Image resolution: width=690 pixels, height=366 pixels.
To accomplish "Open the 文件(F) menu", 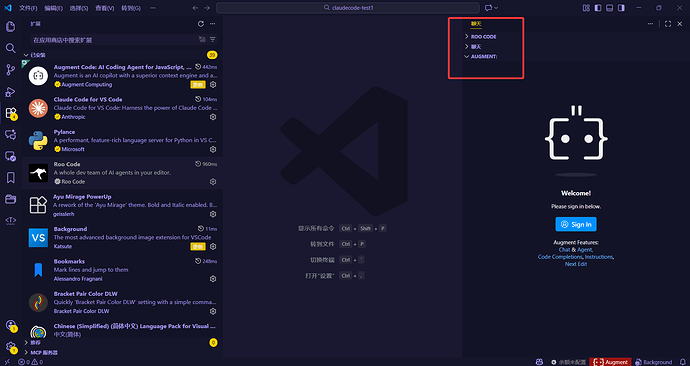I will [x=28, y=8].
